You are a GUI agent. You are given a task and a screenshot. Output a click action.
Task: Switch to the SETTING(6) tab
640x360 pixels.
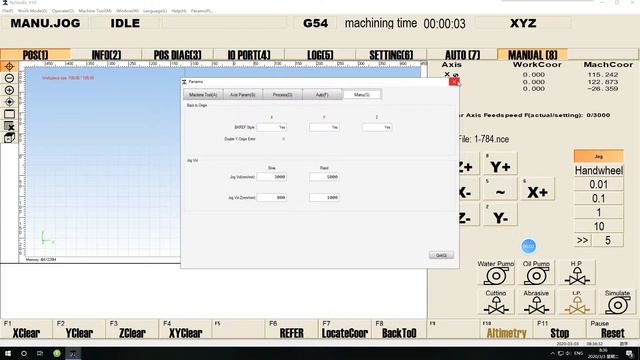[391, 54]
